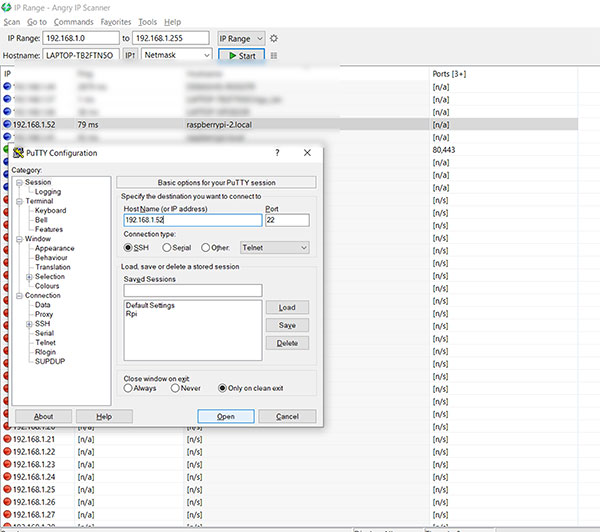Select Default Settings saved session
This screenshot has height=532, width=600.
pos(150,305)
